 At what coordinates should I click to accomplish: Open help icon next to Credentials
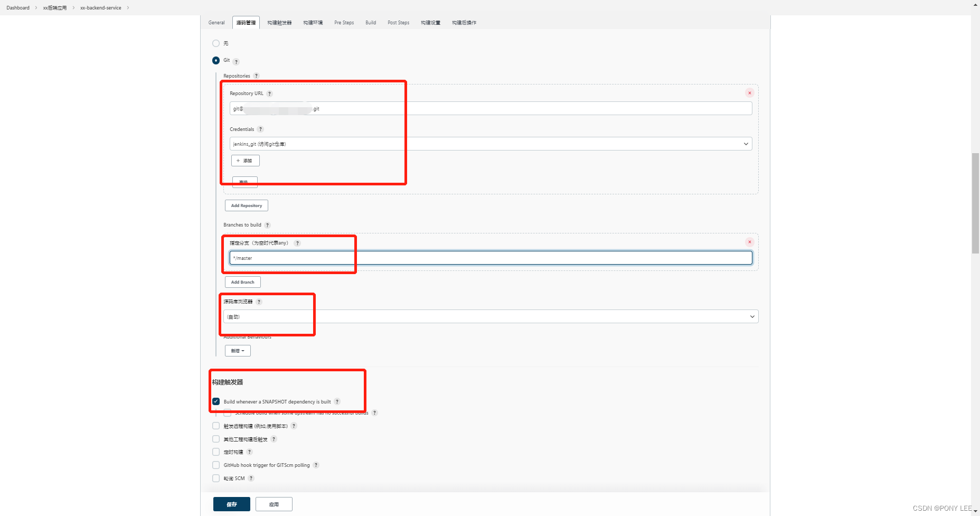pyautogui.click(x=260, y=129)
